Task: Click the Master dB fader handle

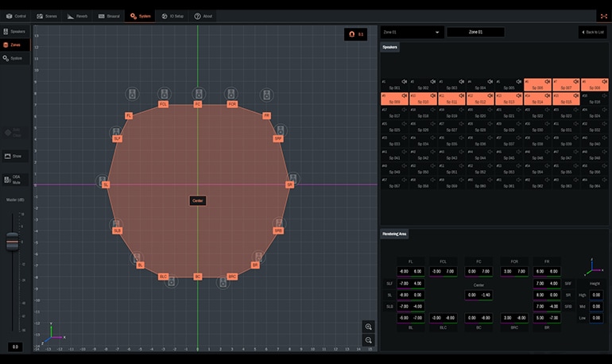Action: tap(12, 242)
